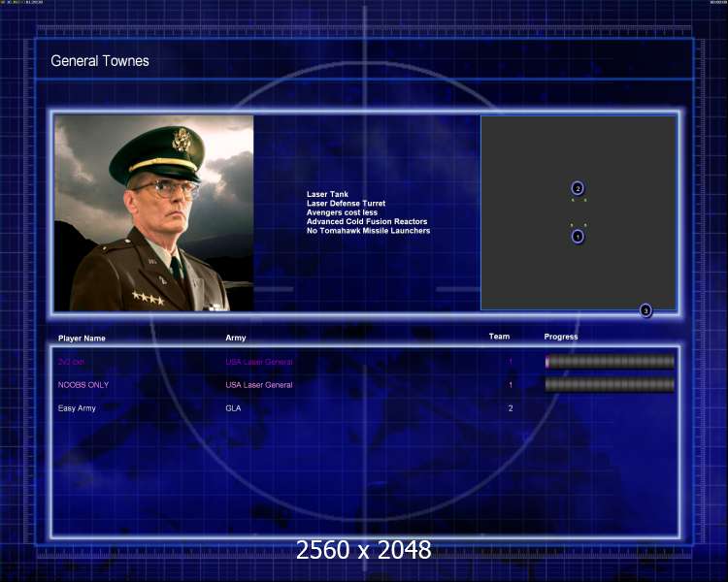Click the progress bar above NOOBS ONLY's bar
728x582 pixels.
click(x=610, y=362)
